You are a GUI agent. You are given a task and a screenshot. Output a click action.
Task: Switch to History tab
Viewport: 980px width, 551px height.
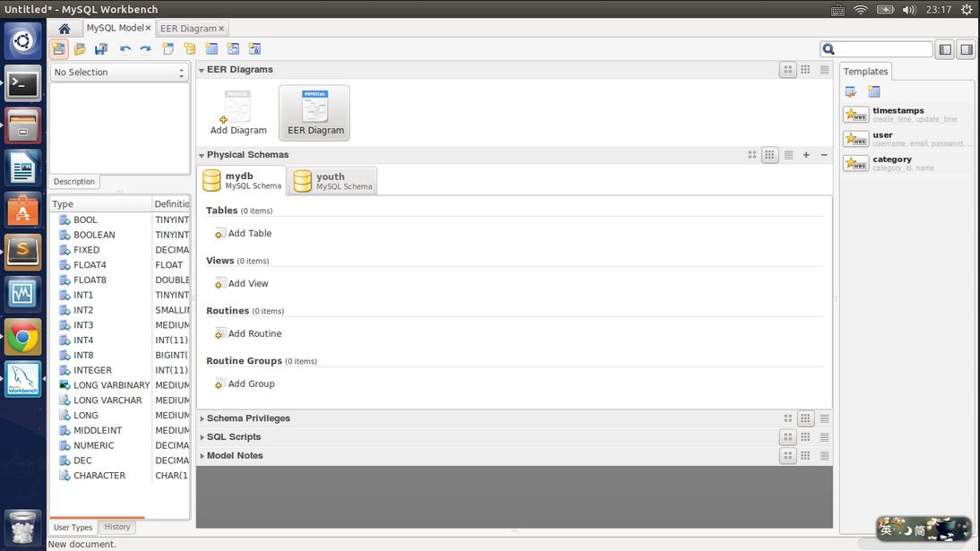point(117,527)
